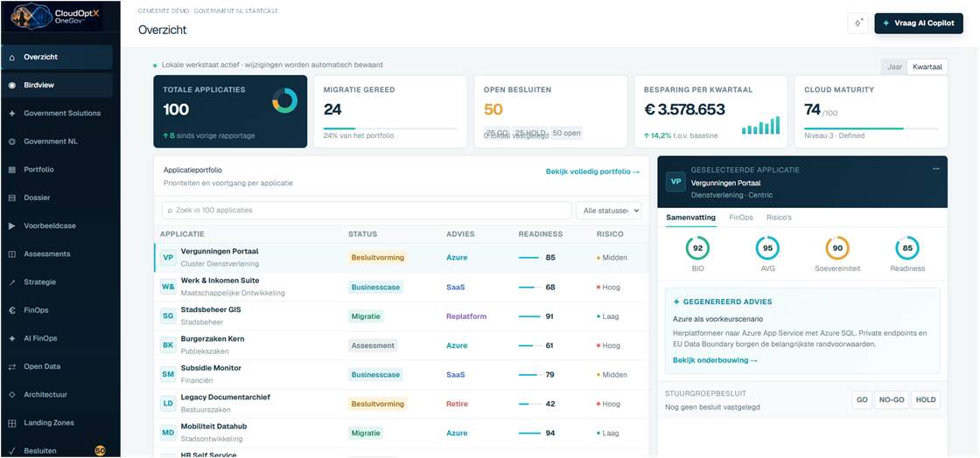Click the FinOps euro icon
Viewport: 980px width, 458px height.
(12, 310)
